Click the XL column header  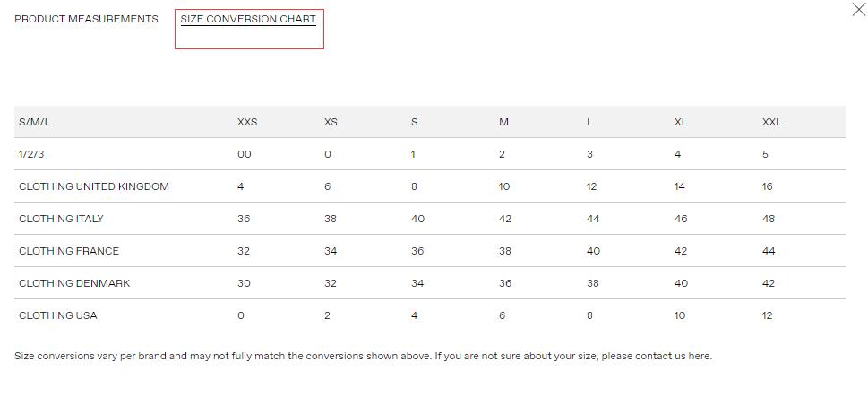coord(681,122)
